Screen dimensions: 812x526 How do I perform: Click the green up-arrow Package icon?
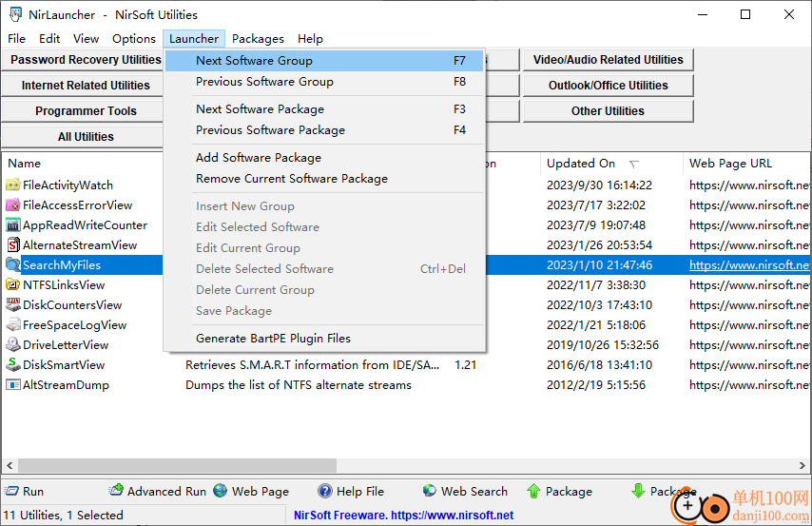[x=534, y=491]
